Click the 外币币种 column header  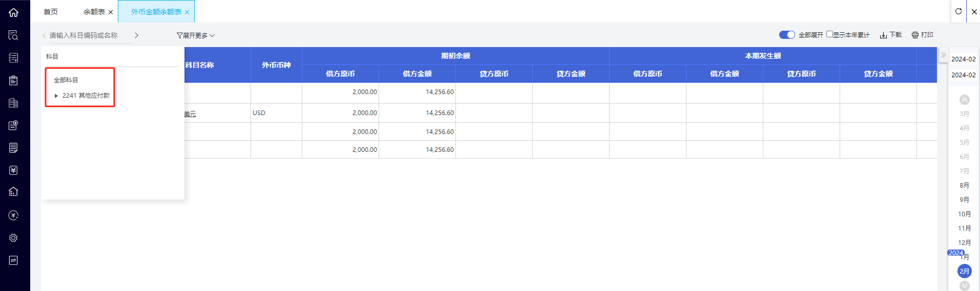coord(276,65)
